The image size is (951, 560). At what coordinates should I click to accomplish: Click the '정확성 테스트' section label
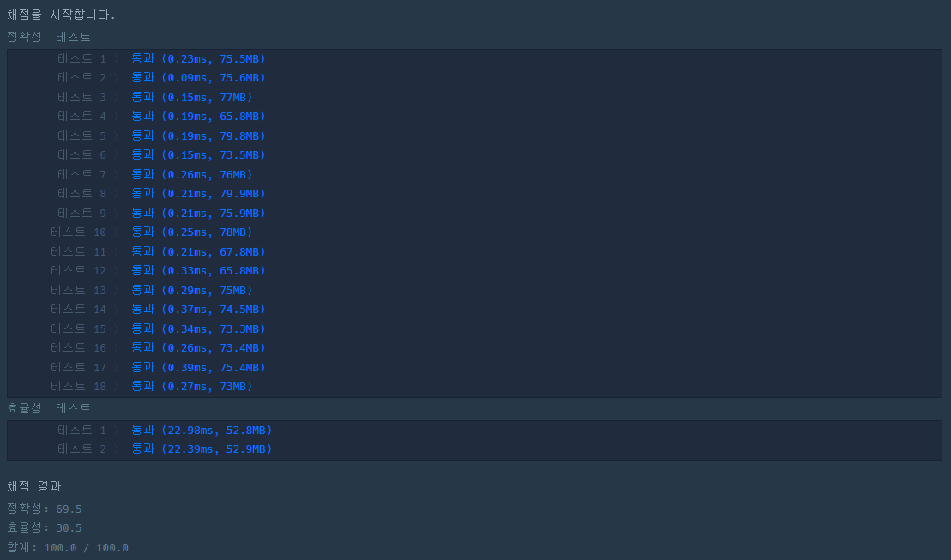tap(49, 36)
